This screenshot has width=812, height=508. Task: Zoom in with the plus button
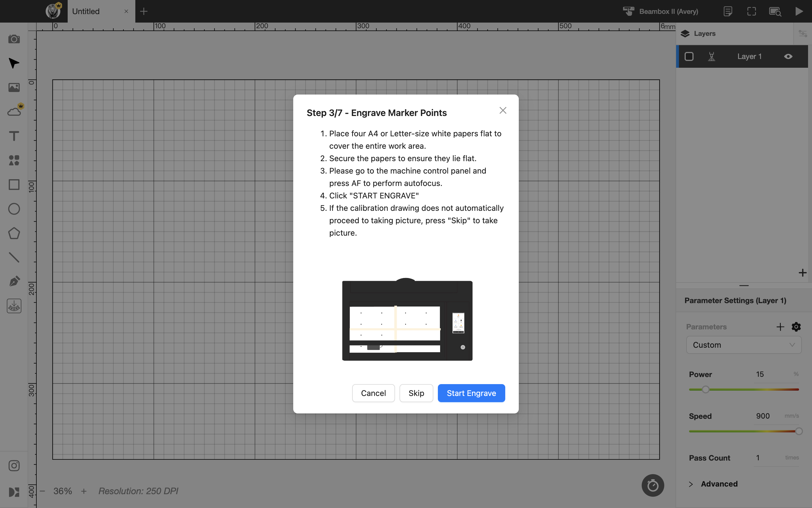84,491
